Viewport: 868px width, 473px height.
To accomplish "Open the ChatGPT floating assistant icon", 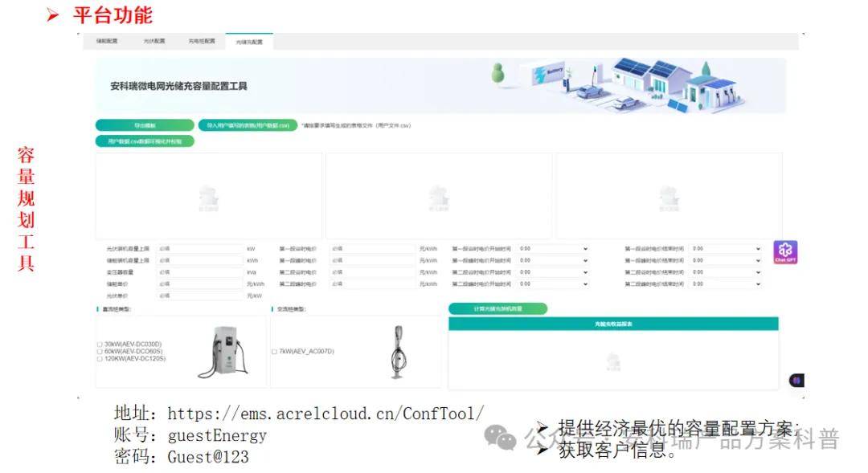I will (x=785, y=252).
